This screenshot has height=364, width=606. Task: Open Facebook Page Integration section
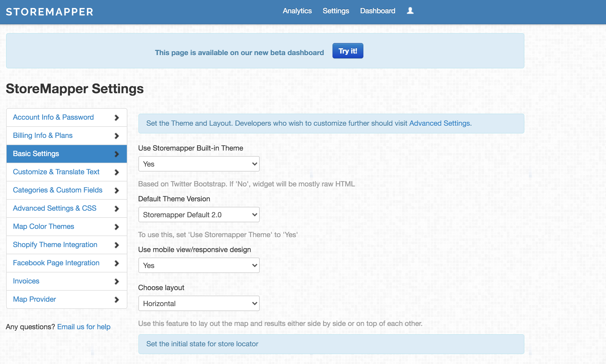66,263
